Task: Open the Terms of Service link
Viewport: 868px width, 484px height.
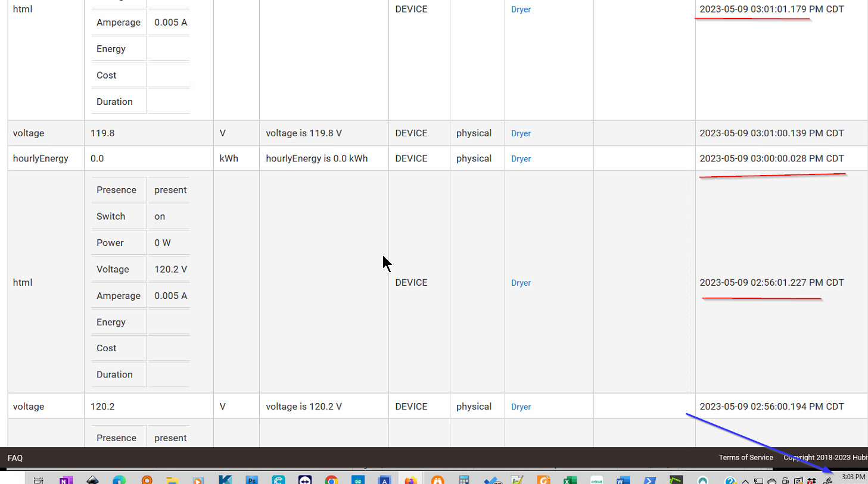Action: point(746,457)
